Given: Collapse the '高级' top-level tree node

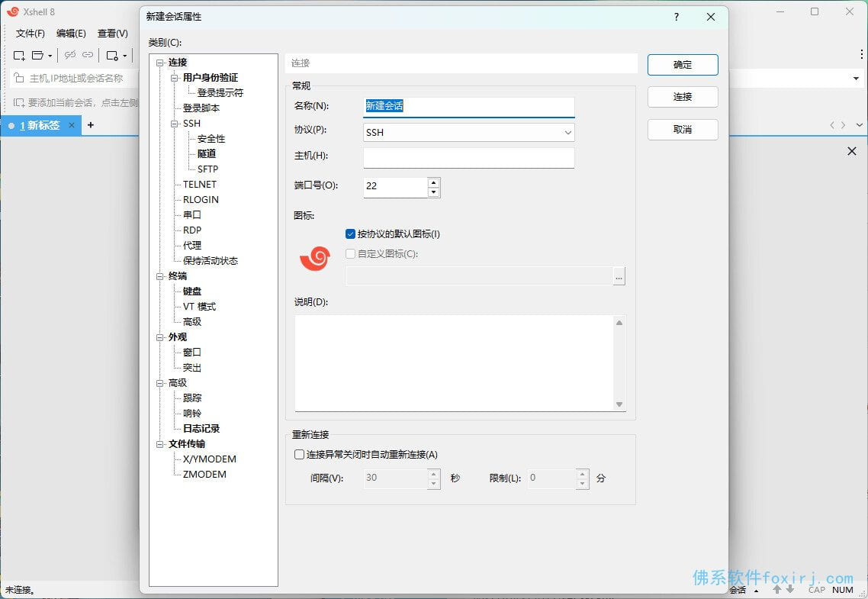Looking at the screenshot, I should [x=160, y=383].
